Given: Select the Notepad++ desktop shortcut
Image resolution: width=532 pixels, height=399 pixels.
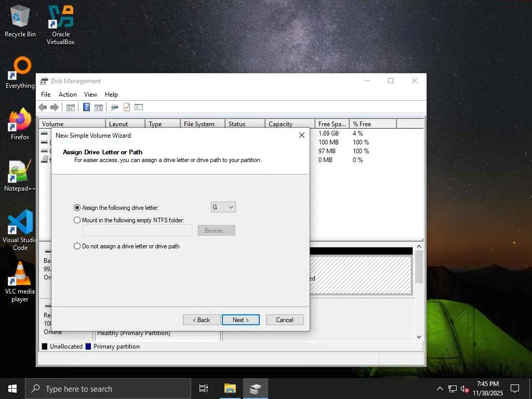Looking at the screenshot, I should 20,176.
